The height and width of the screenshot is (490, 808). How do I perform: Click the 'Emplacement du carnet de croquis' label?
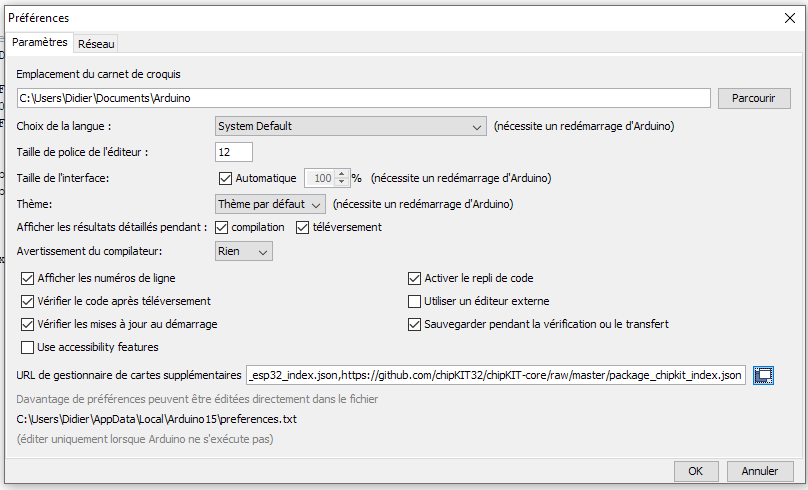tap(98, 74)
